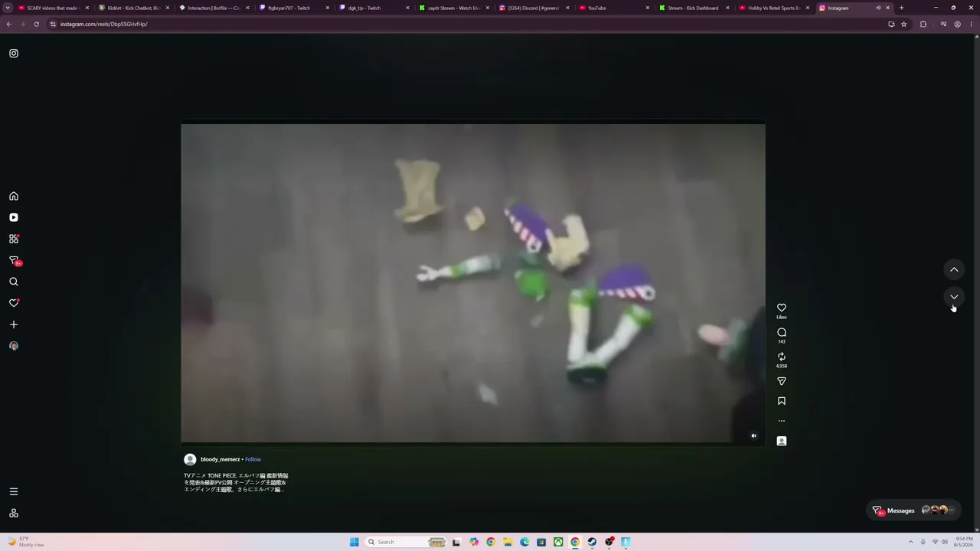Toggle the reel's sound with the speaker button
Screen dimensions: 980x551
(x=753, y=435)
